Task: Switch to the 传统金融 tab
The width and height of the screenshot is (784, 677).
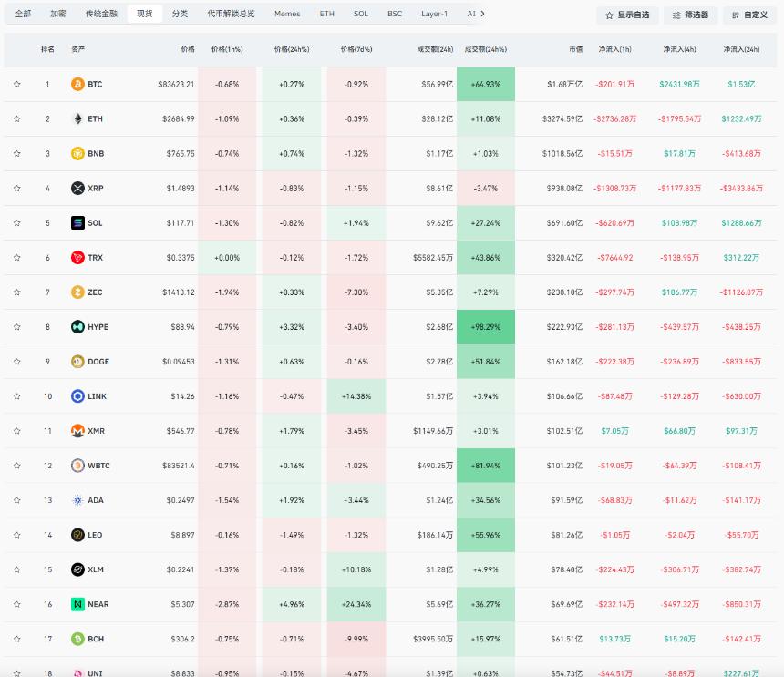Action: tap(101, 14)
